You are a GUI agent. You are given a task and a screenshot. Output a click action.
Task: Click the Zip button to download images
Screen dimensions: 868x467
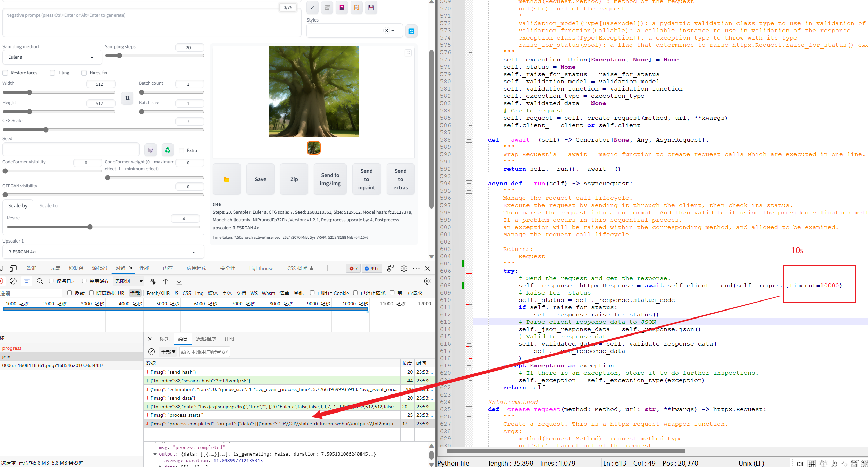click(x=294, y=179)
